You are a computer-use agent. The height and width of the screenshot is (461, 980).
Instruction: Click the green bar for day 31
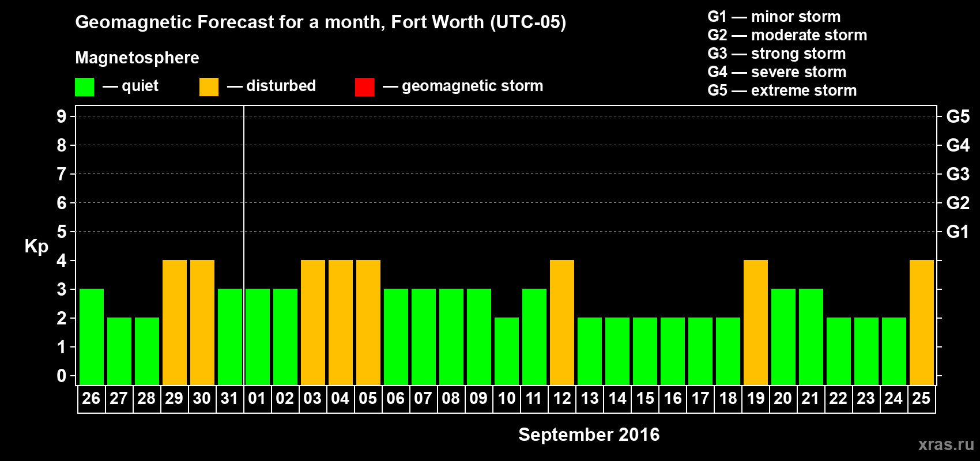[230, 337]
